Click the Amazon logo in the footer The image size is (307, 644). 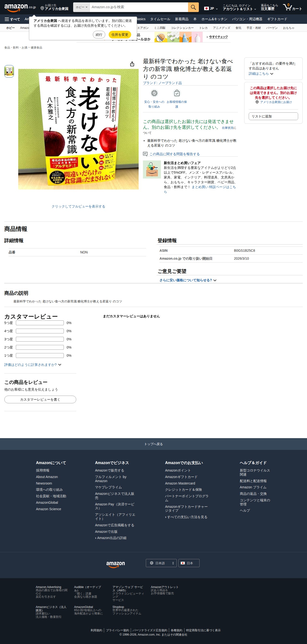(x=116, y=564)
